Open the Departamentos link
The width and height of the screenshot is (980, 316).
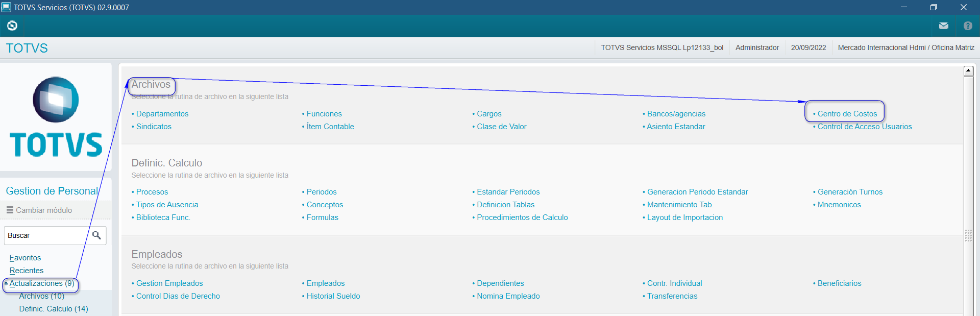tap(162, 114)
